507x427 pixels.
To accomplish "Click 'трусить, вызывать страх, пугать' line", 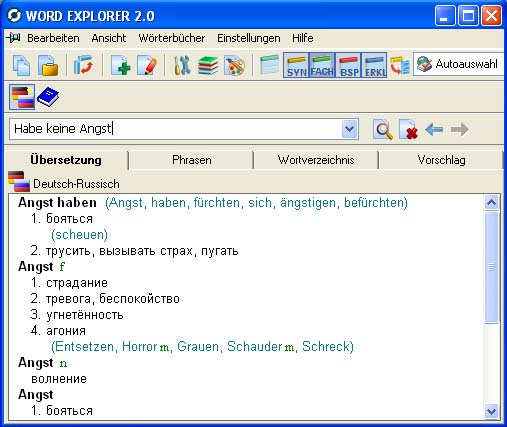I will pyautogui.click(x=142, y=251).
